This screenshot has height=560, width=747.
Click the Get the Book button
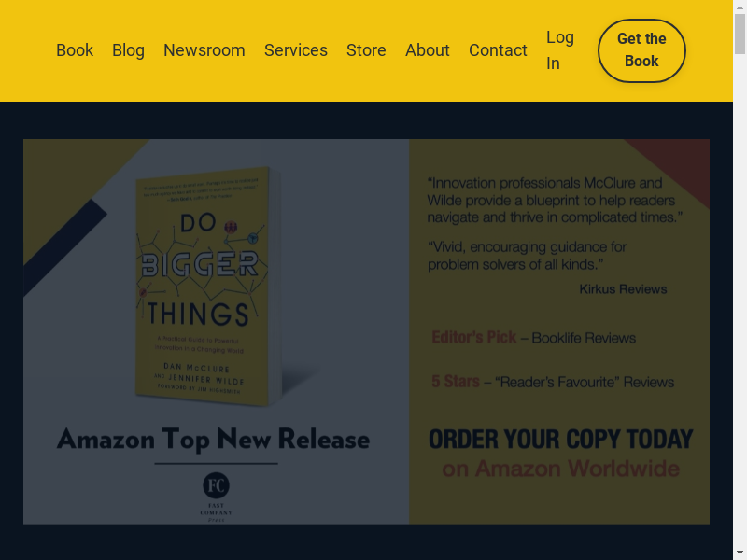coord(641,50)
